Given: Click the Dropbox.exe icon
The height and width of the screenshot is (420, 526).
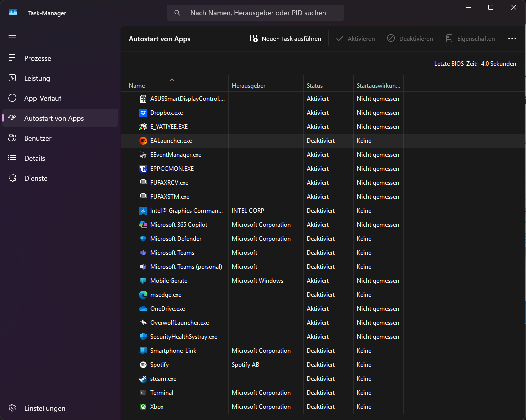Looking at the screenshot, I should click(143, 113).
